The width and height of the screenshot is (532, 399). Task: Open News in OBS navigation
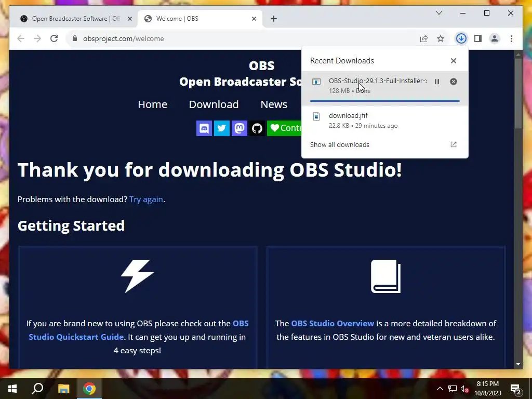[x=274, y=104]
